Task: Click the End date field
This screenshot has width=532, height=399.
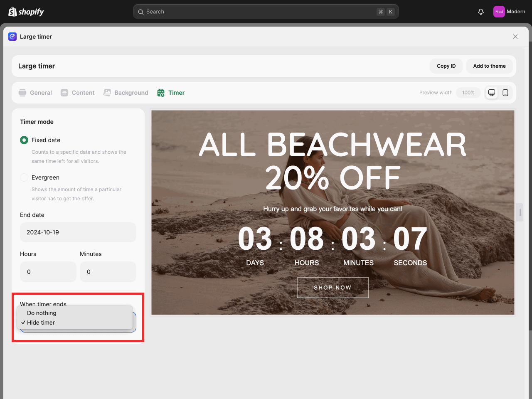Action: pos(78,232)
